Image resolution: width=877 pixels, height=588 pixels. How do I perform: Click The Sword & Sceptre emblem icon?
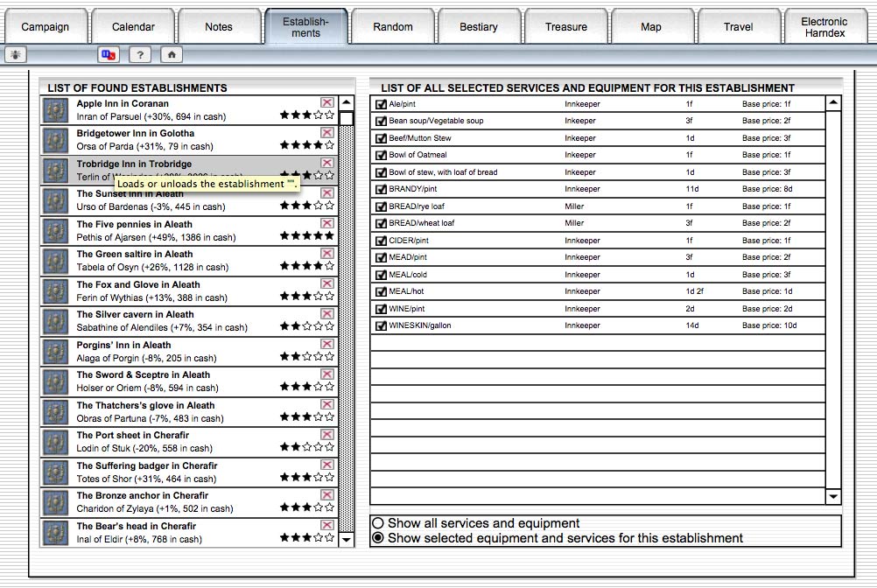(55, 381)
